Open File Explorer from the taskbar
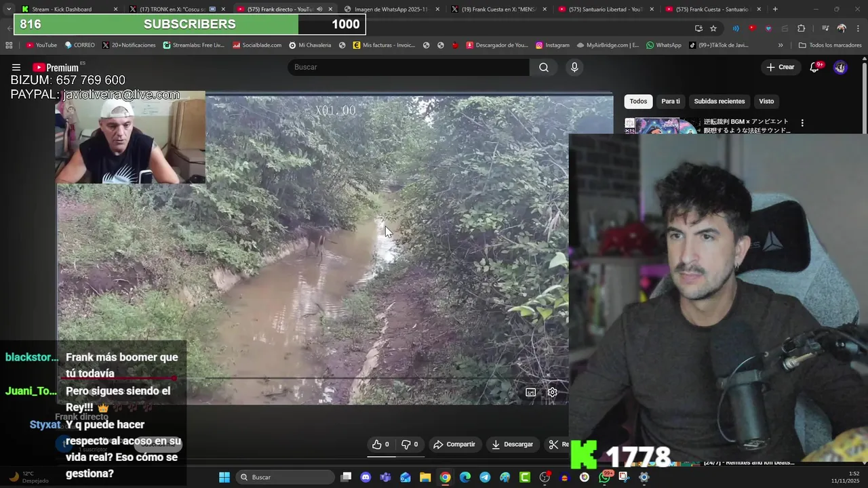 (425, 477)
